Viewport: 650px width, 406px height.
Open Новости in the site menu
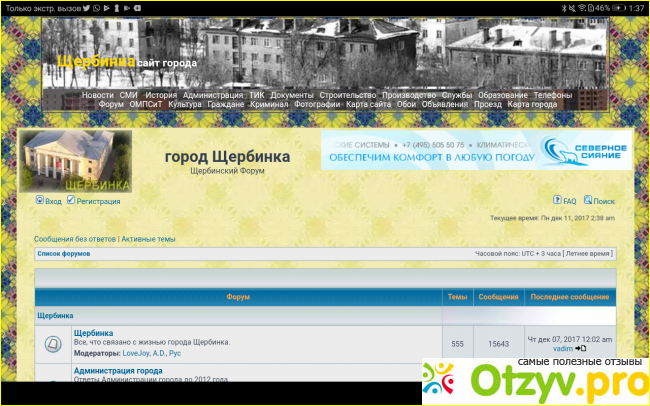pos(97,95)
